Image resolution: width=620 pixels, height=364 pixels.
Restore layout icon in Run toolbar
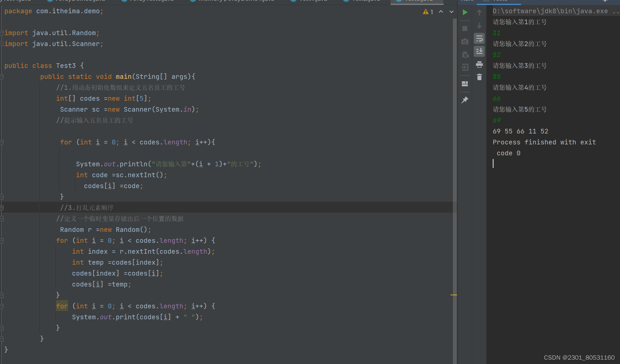click(465, 84)
